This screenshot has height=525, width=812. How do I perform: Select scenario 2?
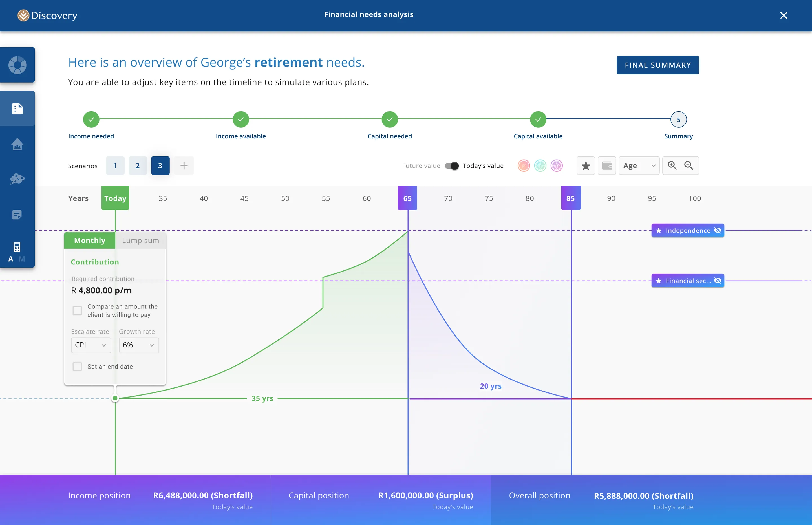138,166
